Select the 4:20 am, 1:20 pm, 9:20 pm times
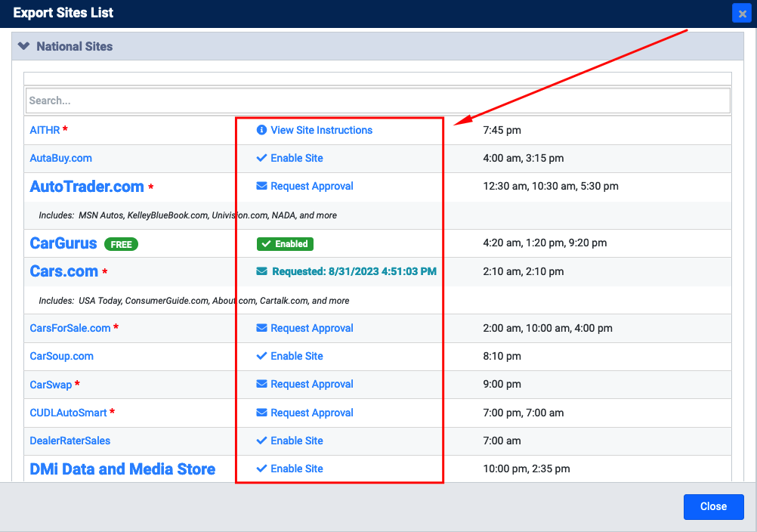The image size is (757, 532). pos(545,243)
